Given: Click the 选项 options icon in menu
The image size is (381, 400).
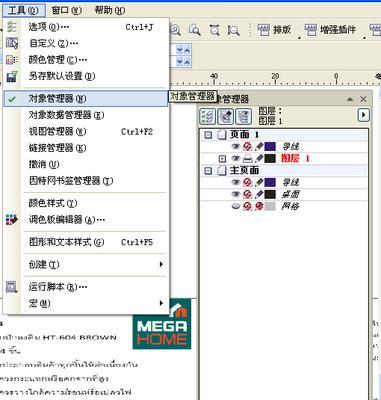Looking at the screenshot, I should (12, 27).
